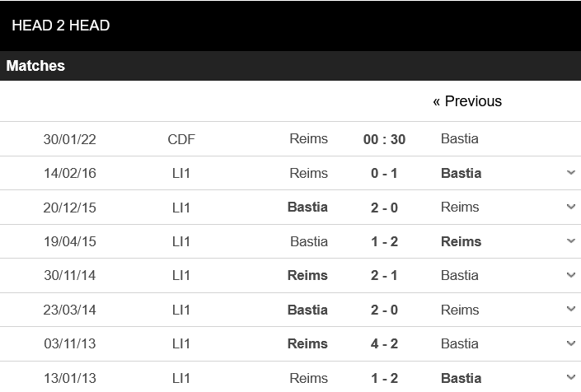Click the 2 - 1 score on 30/11/14
This screenshot has width=581, height=392.
pyautogui.click(x=384, y=275)
